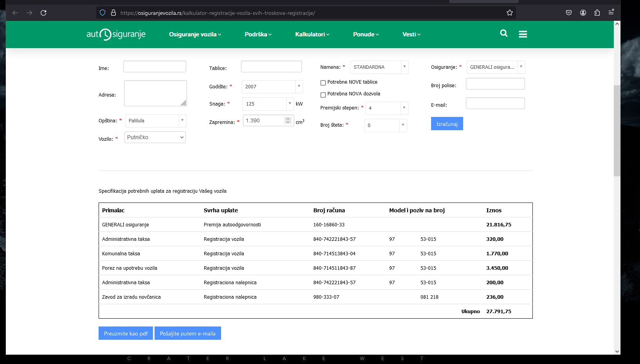Click account number 980-333-07
Screen dimensions: 640x364
[x=326, y=297]
